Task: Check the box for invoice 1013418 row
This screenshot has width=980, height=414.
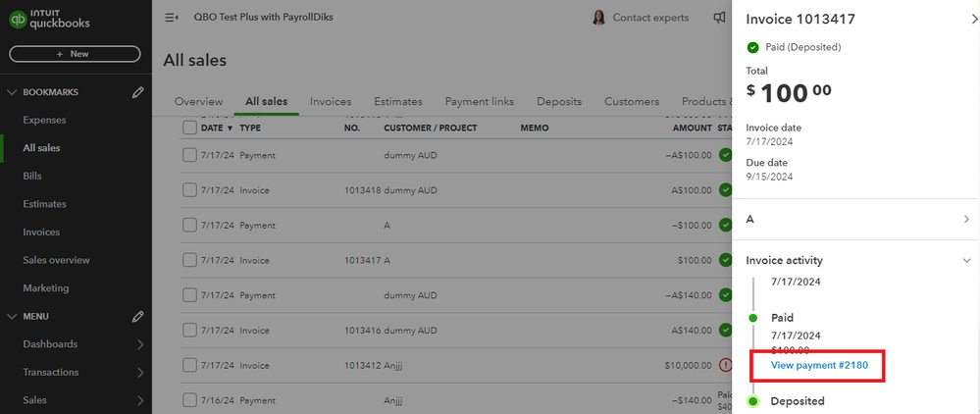Action: (x=190, y=190)
